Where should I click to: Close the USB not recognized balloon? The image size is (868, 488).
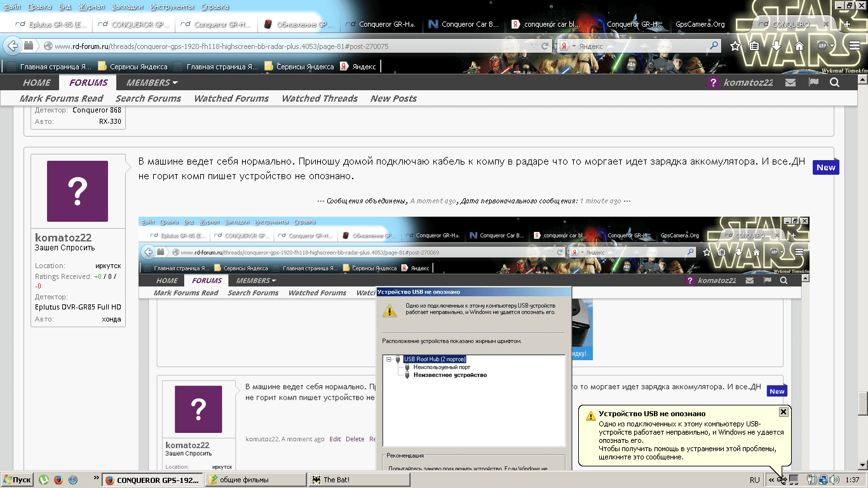click(x=783, y=412)
